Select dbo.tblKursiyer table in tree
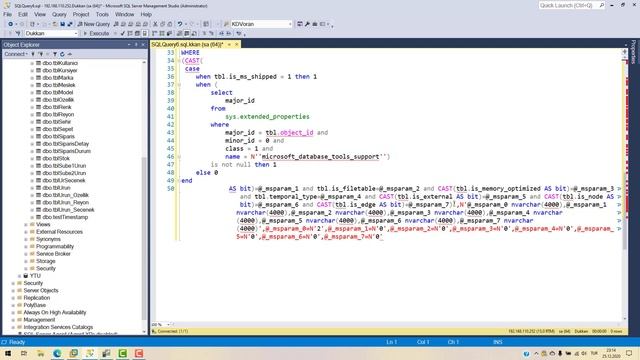This screenshot has height=360, width=640. click(x=60, y=71)
